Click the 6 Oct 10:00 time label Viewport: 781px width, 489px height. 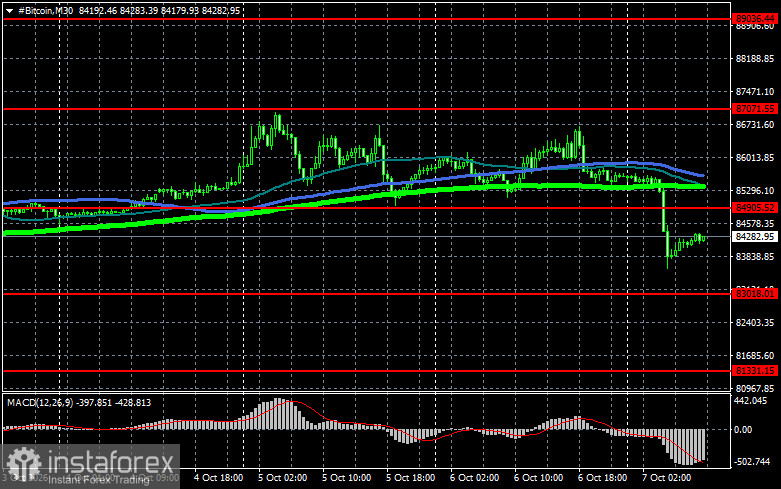538,478
